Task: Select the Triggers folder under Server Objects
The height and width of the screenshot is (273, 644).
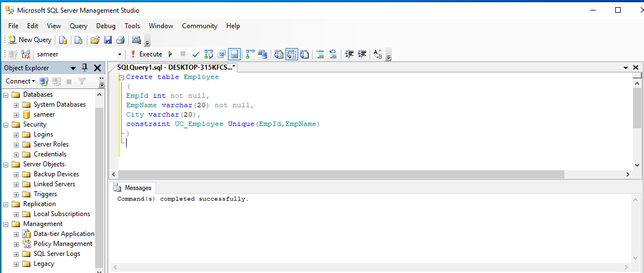Action: click(x=45, y=194)
